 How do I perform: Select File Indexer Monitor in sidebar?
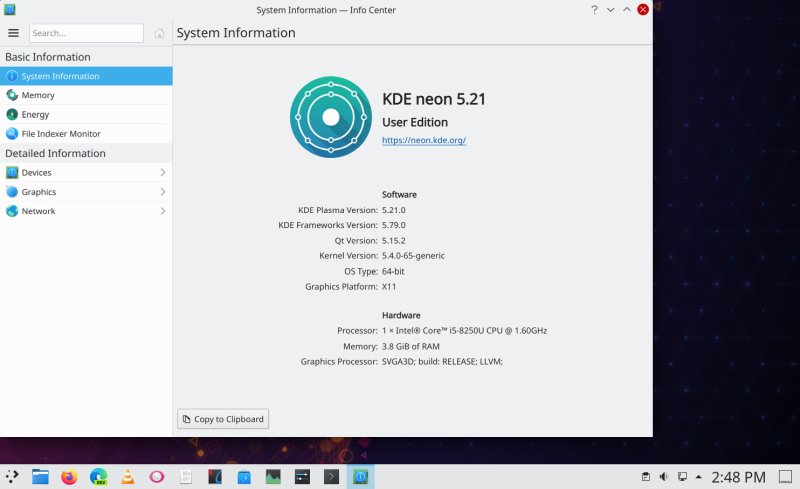click(86, 134)
